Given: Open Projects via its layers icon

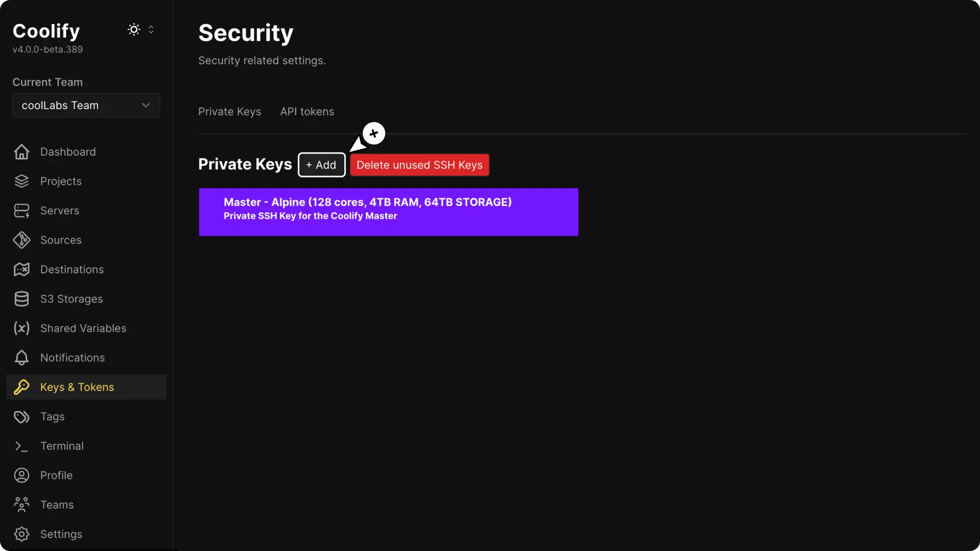Looking at the screenshot, I should pos(21,181).
